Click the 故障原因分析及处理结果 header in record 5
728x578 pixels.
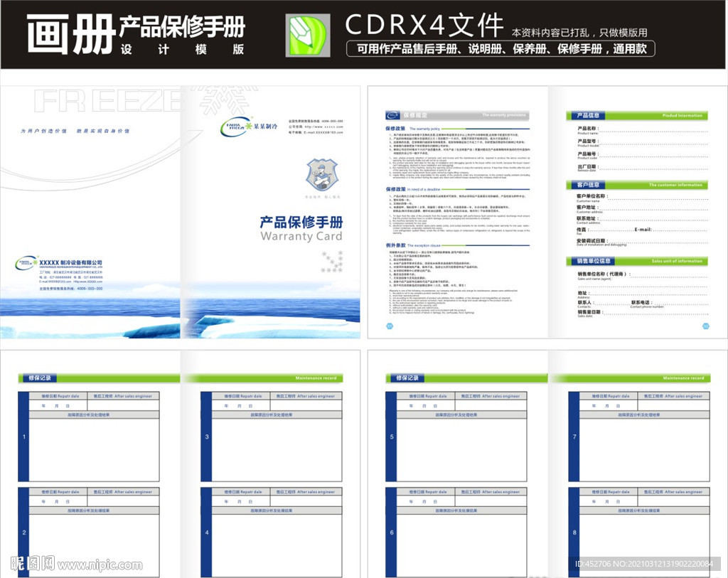tap(462, 414)
